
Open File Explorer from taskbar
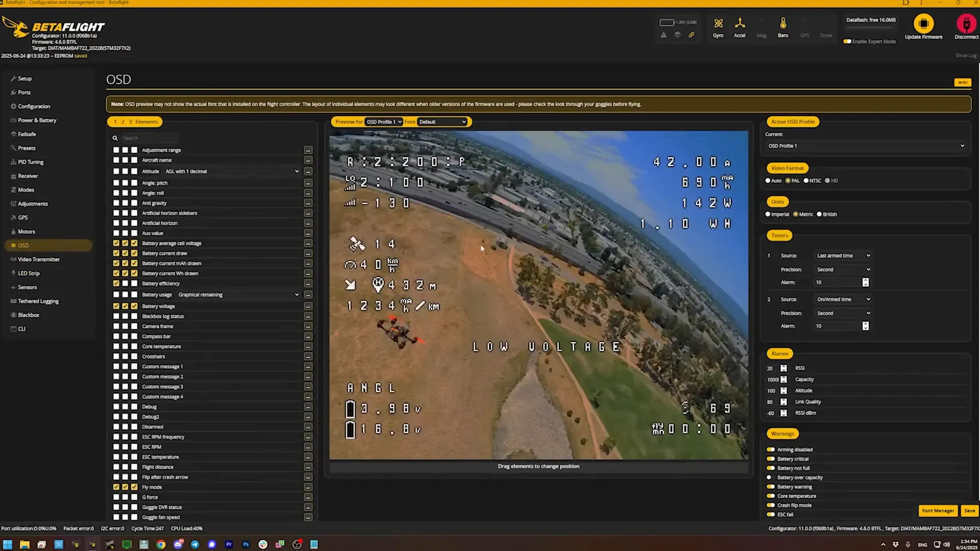(x=24, y=544)
